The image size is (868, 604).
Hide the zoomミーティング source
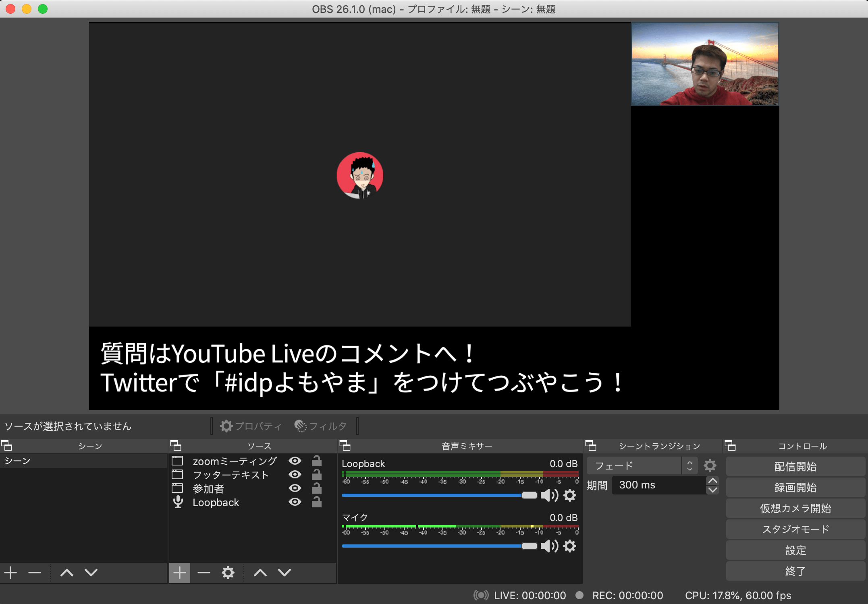click(x=295, y=461)
